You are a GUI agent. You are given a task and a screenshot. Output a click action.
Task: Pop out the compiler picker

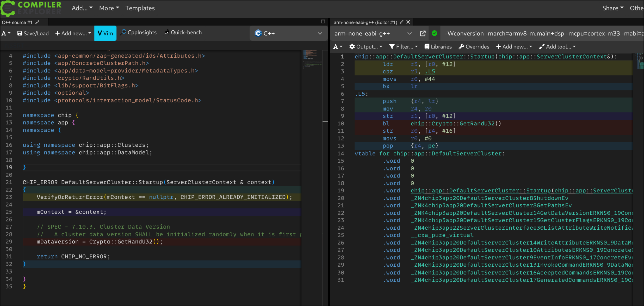point(423,33)
